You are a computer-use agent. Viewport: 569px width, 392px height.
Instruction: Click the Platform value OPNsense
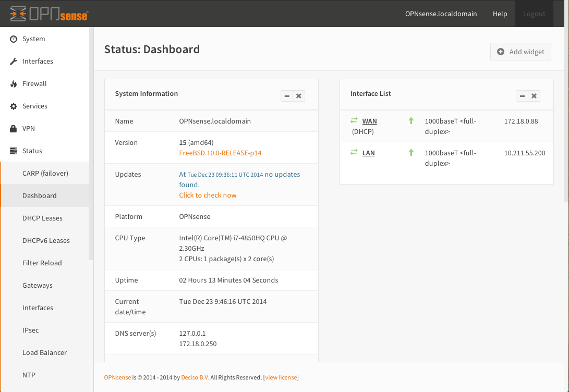pos(195,216)
